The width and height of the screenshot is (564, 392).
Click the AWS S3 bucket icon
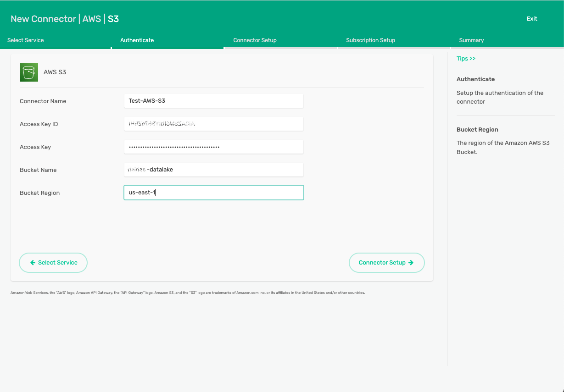[28, 72]
